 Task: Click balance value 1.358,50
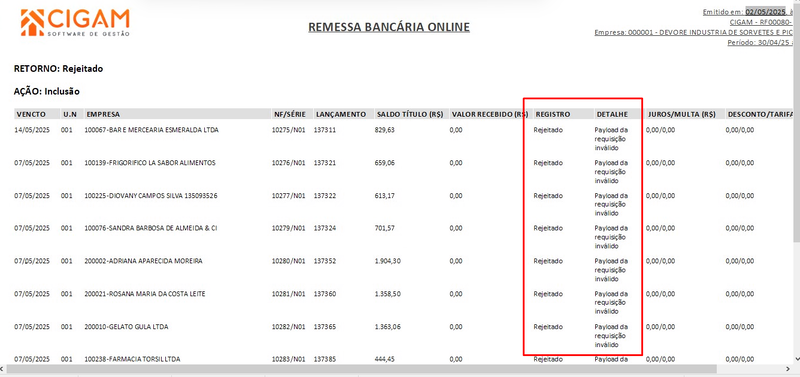pos(388,294)
